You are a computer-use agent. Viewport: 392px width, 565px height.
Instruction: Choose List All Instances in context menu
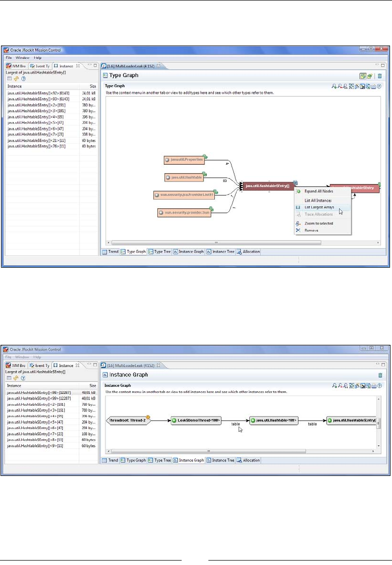click(x=322, y=200)
